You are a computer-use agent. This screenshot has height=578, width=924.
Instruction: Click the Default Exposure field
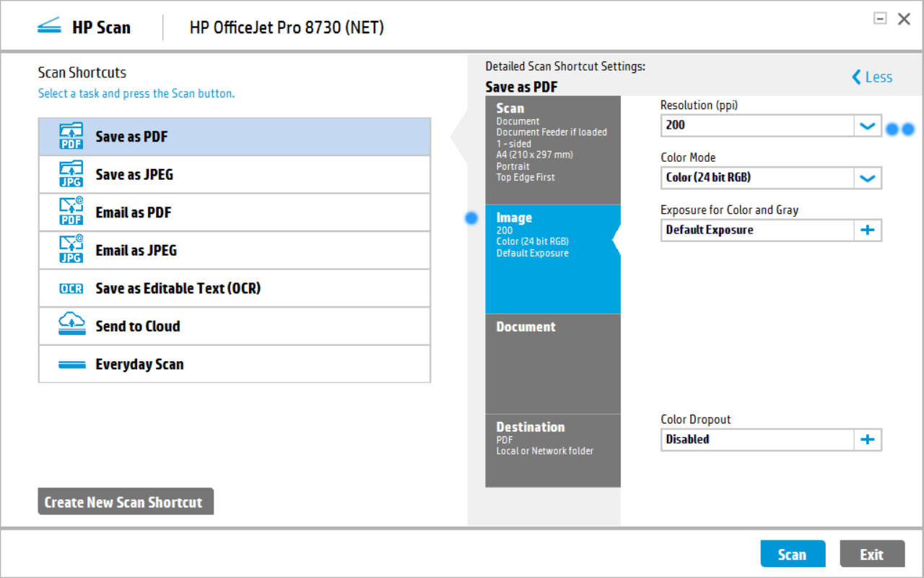[758, 230]
